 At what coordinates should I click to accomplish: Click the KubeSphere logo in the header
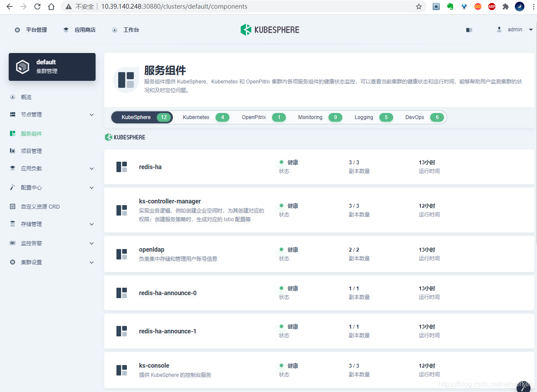[x=269, y=30]
